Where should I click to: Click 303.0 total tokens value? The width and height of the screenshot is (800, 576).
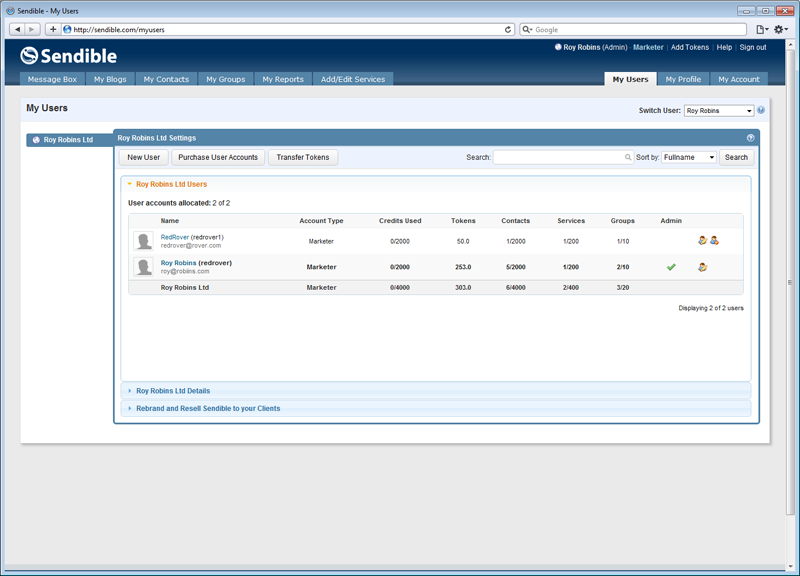463,288
